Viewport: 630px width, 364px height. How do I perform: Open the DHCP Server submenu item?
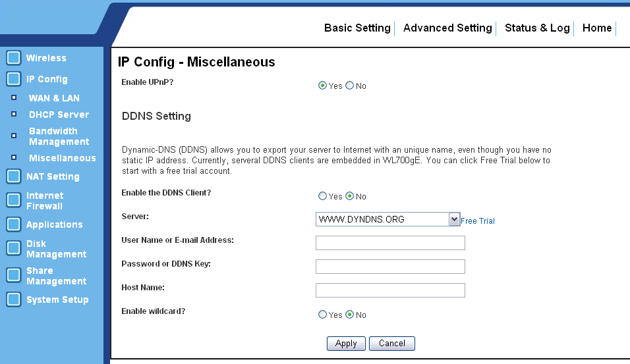(x=59, y=115)
